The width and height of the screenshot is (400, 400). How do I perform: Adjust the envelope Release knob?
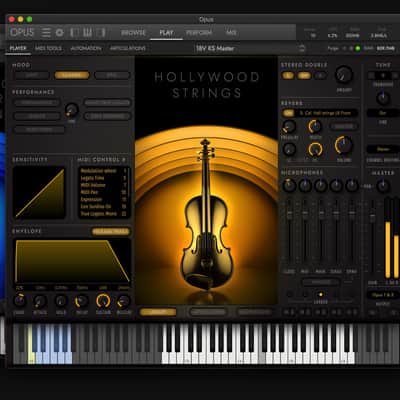point(124,301)
